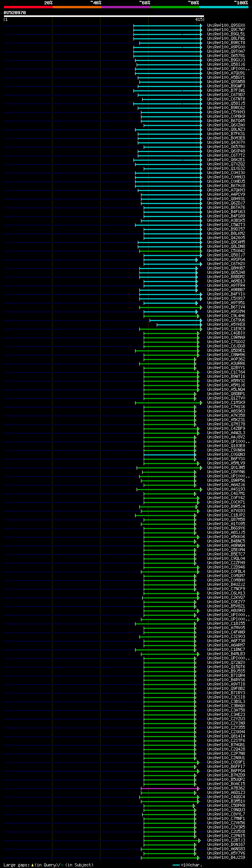Select hit label UniRef100_Q183E8
The image size is (252, 868).
pyautogui.click(x=226, y=446)
